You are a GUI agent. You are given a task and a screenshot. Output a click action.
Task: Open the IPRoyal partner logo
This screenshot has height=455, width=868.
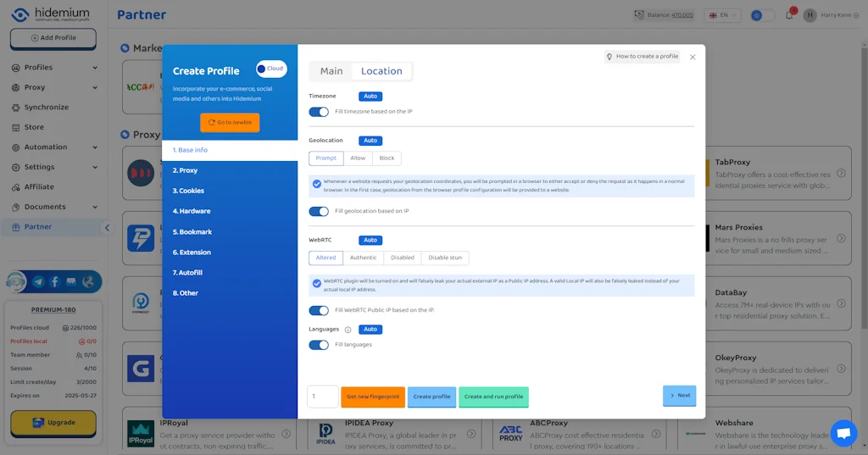(141, 434)
